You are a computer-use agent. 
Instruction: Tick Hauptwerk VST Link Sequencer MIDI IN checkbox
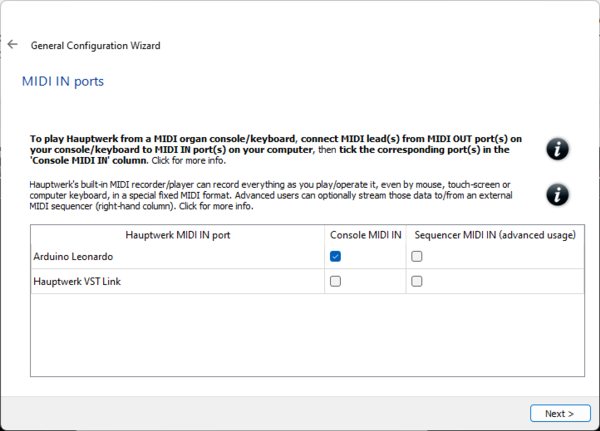417,281
